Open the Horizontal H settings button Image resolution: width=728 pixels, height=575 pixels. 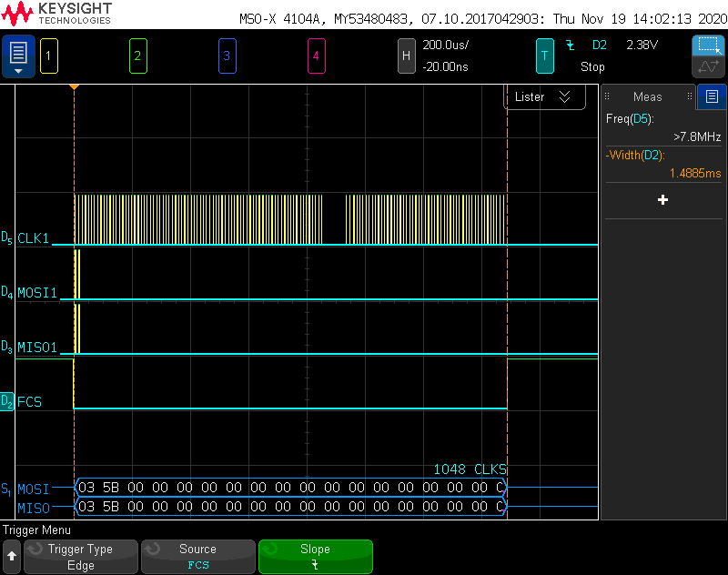point(406,56)
